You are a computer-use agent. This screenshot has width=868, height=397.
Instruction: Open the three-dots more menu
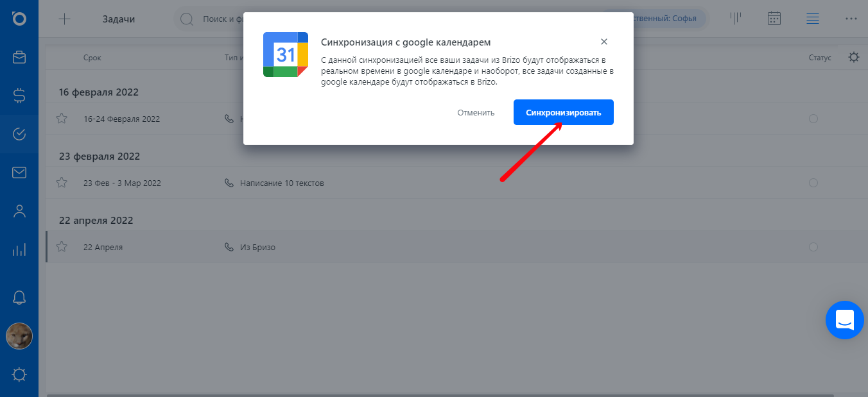tap(851, 19)
